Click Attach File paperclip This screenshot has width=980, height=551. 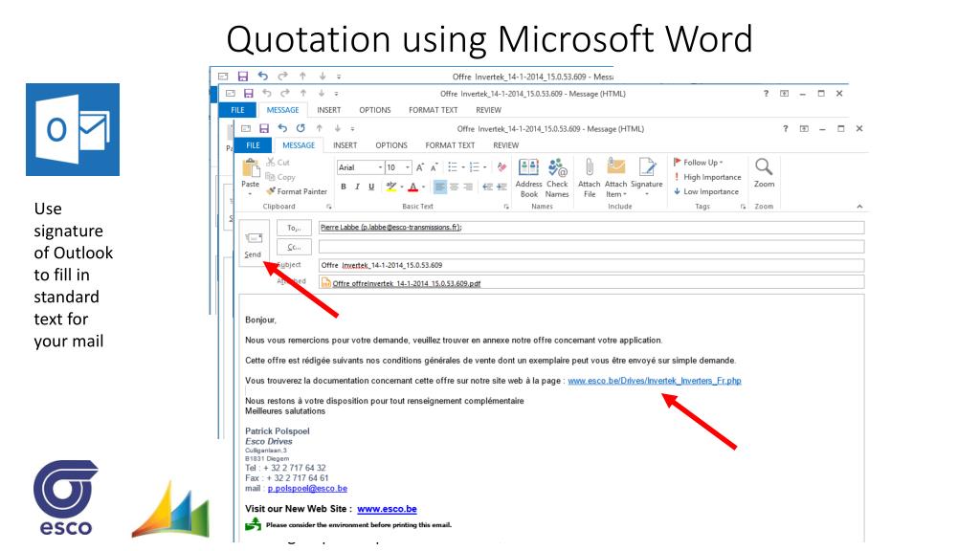pyautogui.click(x=590, y=177)
